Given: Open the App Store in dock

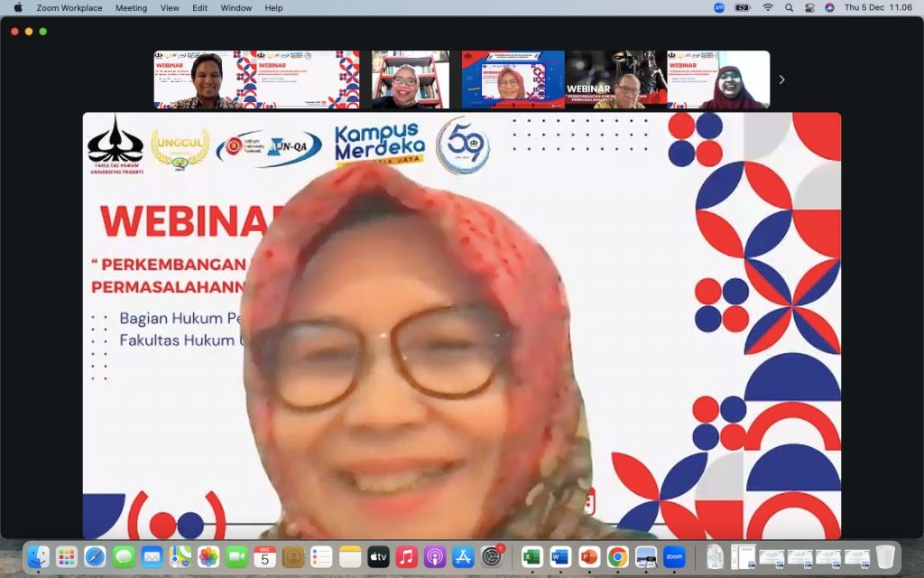Looking at the screenshot, I should [x=463, y=556].
